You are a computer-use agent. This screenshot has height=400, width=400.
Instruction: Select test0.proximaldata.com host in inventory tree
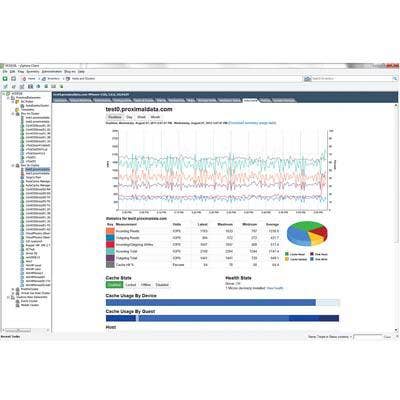pos(38,169)
